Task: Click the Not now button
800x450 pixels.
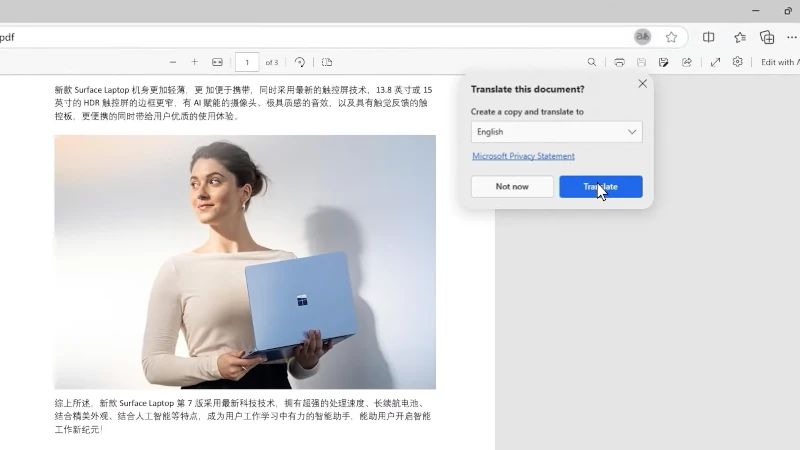Action: [x=512, y=187]
